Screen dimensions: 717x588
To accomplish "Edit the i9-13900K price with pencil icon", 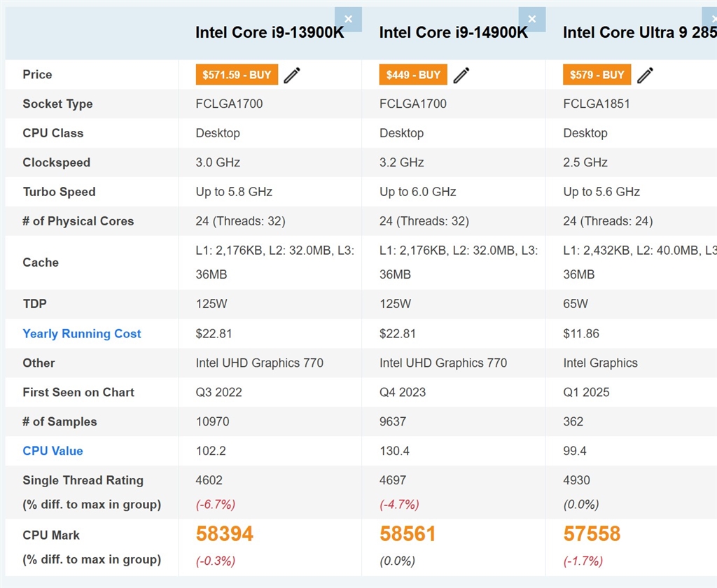I will click(x=292, y=75).
